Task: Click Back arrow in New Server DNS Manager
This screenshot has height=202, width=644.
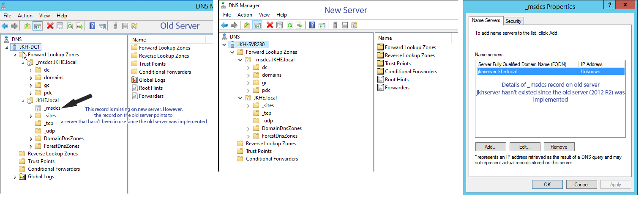Action: pyautogui.click(x=224, y=25)
